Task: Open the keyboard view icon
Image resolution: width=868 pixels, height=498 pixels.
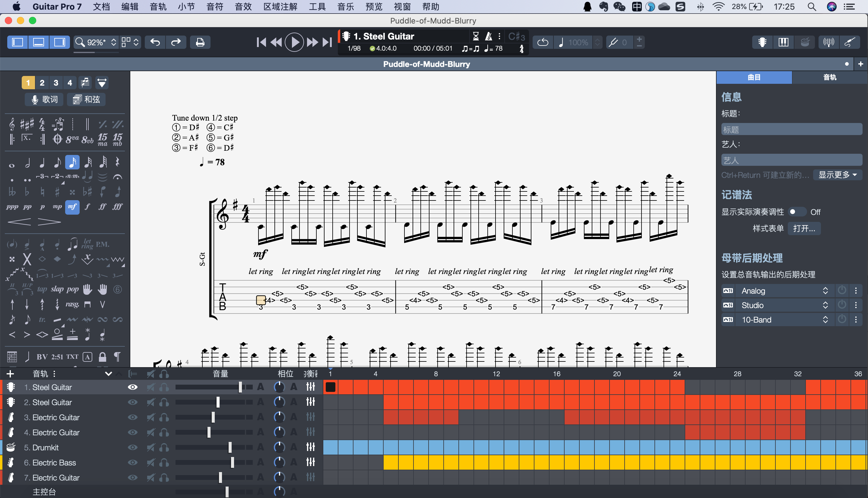Action: [x=784, y=43]
